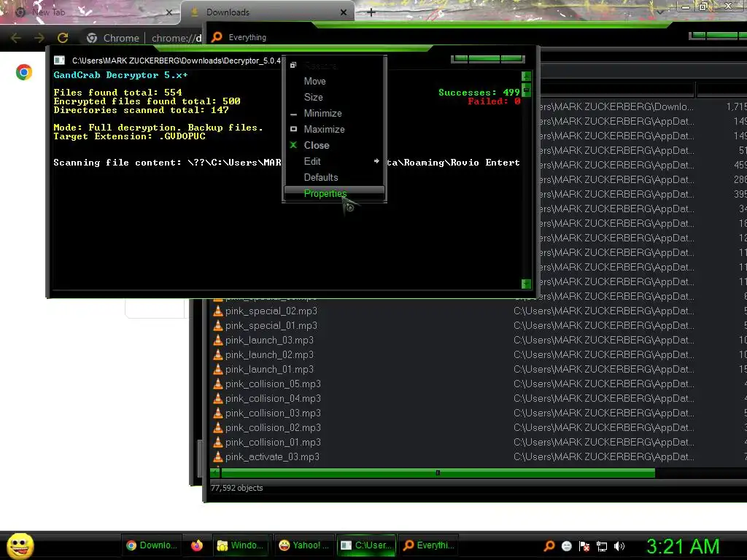Viewport: 747px width, 560px height.
Task: Switch to the Downloads tab in Chrome
Action: pos(267,12)
